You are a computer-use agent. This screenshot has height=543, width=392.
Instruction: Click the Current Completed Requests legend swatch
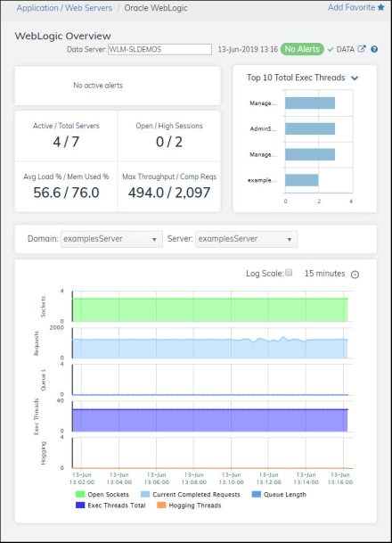(145, 494)
